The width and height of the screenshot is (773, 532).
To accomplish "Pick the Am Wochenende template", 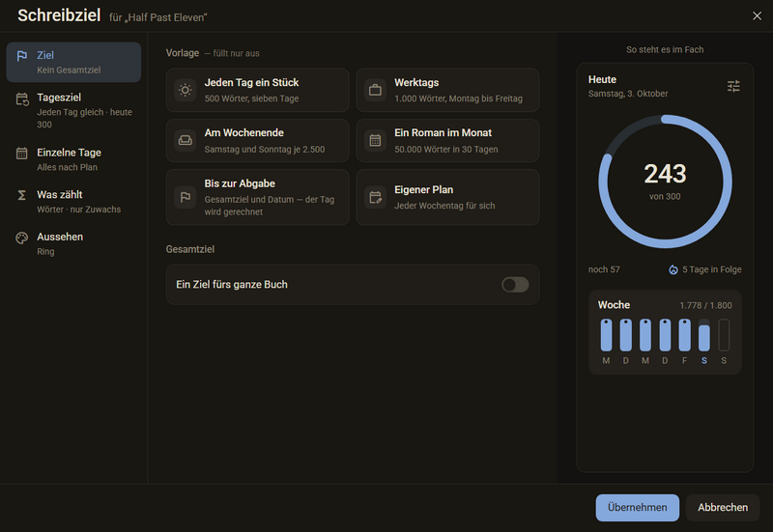I will click(257, 140).
